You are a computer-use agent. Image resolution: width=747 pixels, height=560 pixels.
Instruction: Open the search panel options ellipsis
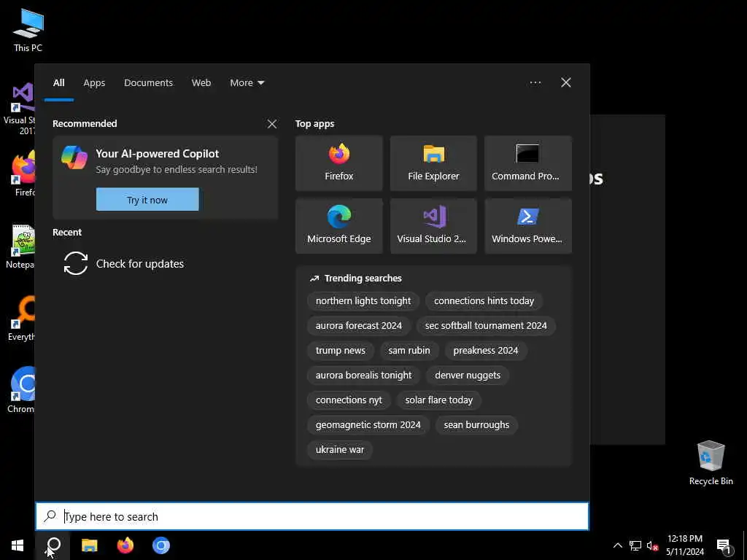point(535,82)
